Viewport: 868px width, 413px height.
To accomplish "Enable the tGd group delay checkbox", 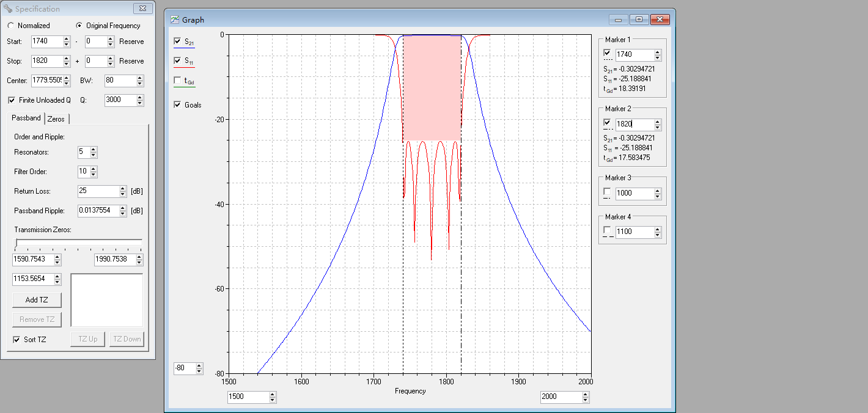I will pyautogui.click(x=178, y=81).
